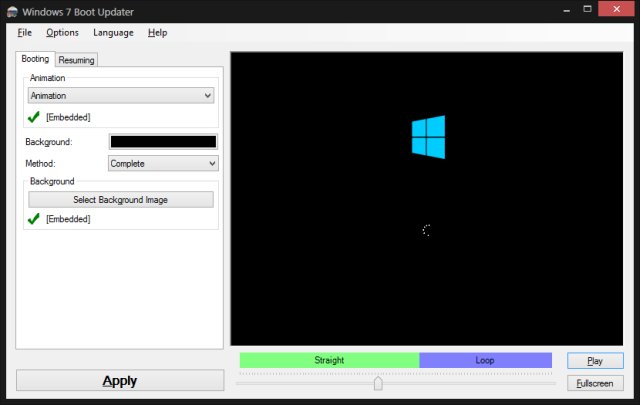640x405 pixels.
Task: Click the Play button
Action: coord(595,361)
